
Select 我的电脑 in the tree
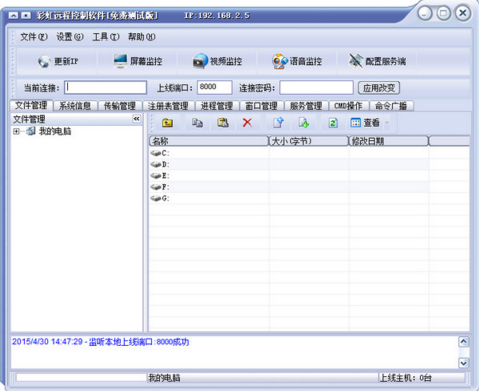(55, 131)
